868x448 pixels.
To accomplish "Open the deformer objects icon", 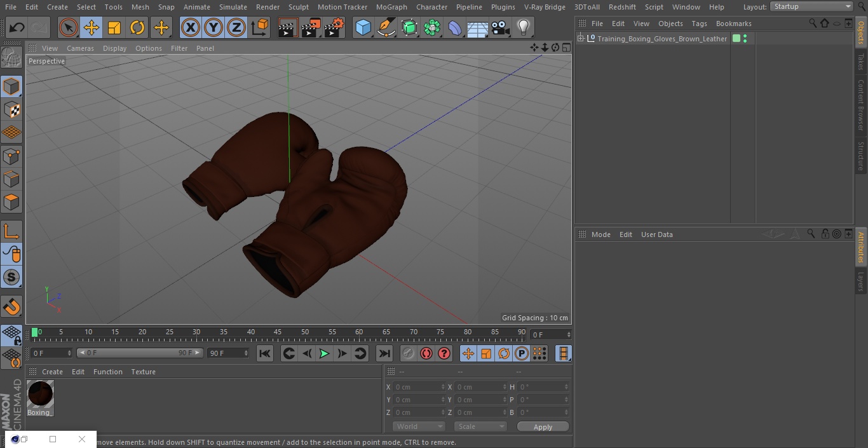I will pos(454,27).
